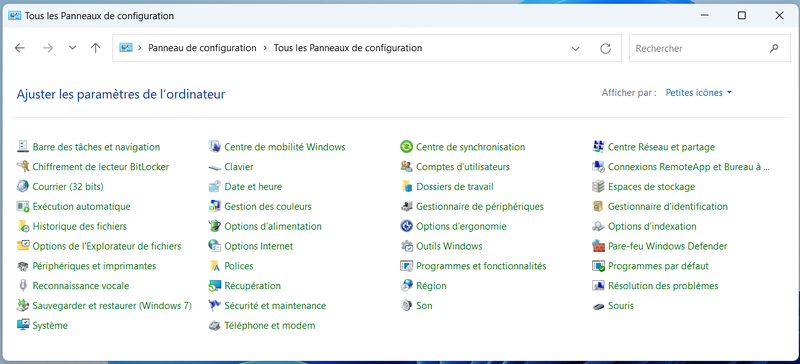Open the Récupération link
Screen dimensions: 800x364
253,286
